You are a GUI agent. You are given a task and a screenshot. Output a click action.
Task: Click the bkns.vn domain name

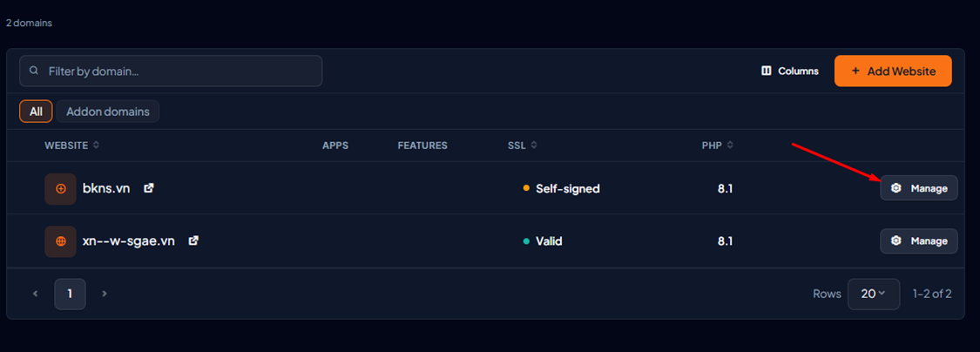[x=106, y=188]
